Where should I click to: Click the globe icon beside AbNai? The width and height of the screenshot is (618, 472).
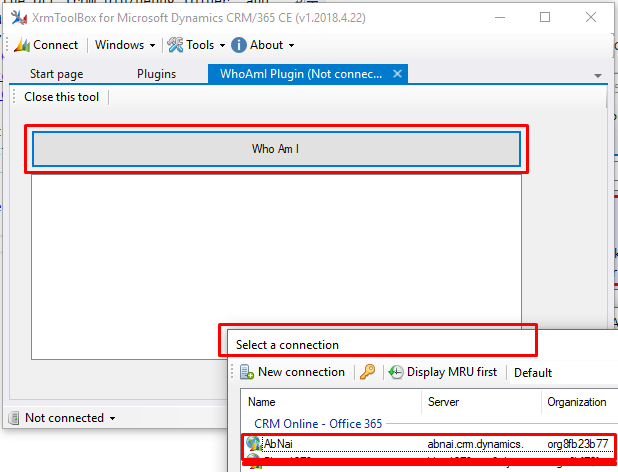tap(254, 444)
